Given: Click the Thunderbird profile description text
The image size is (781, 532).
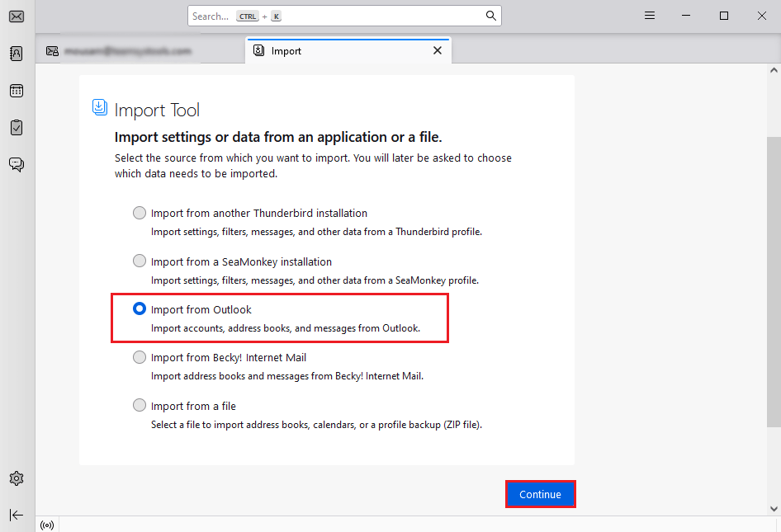Looking at the screenshot, I should point(316,232).
